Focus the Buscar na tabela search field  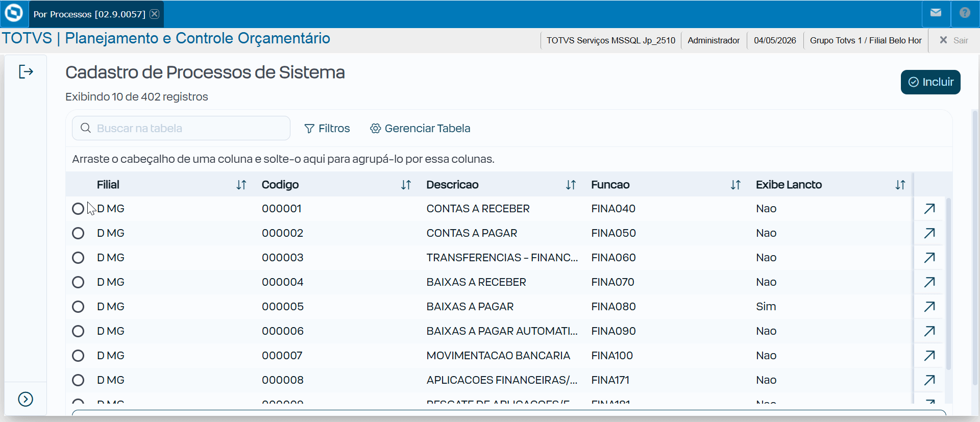click(181, 128)
